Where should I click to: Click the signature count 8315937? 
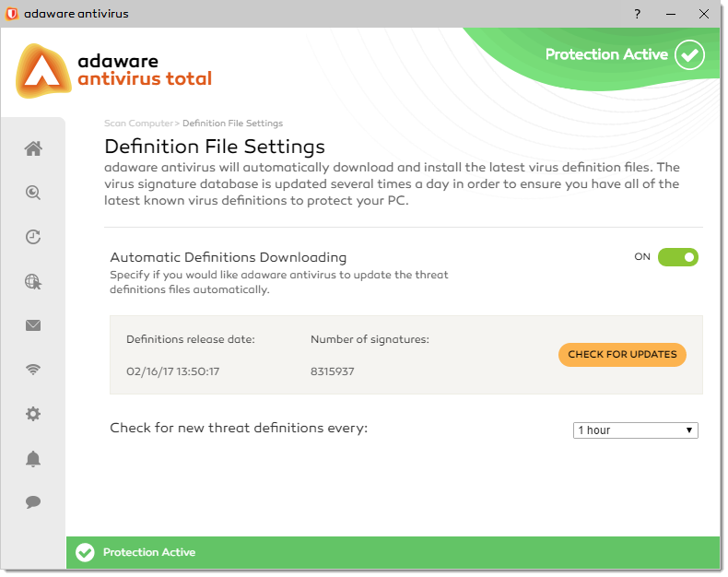(333, 371)
